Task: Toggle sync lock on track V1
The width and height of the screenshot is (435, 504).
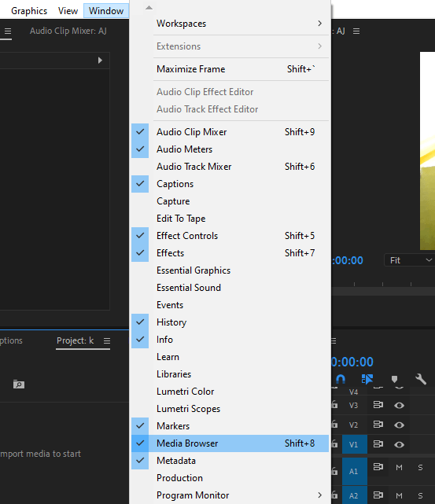Action: pyautogui.click(x=378, y=444)
